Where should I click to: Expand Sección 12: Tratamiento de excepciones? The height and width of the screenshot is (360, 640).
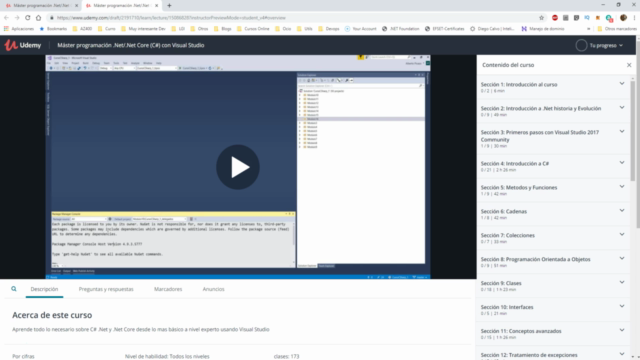coord(553,353)
